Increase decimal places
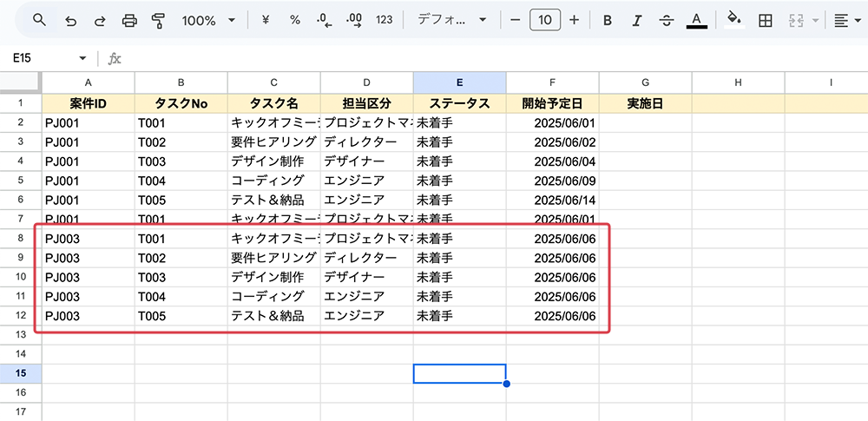Image resolution: width=868 pixels, height=421 pixels. pyautogui.click(x=354, y=21)
